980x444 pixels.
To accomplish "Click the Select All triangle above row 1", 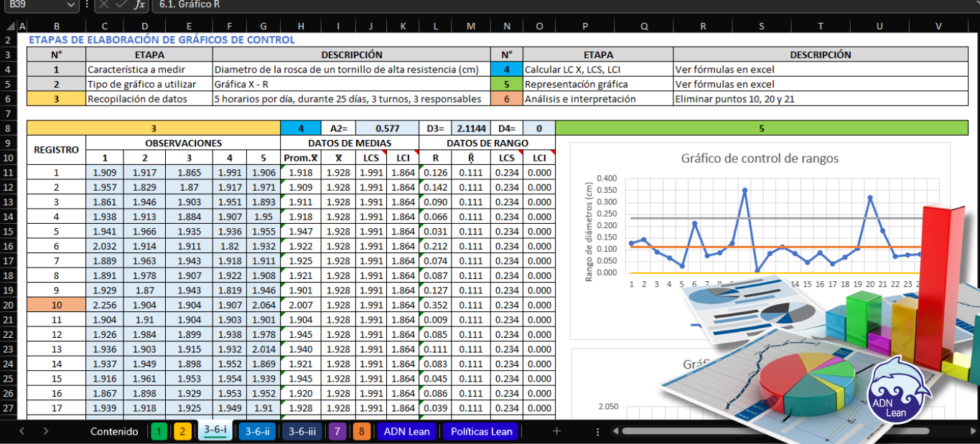I will click(x=10, y=27).
